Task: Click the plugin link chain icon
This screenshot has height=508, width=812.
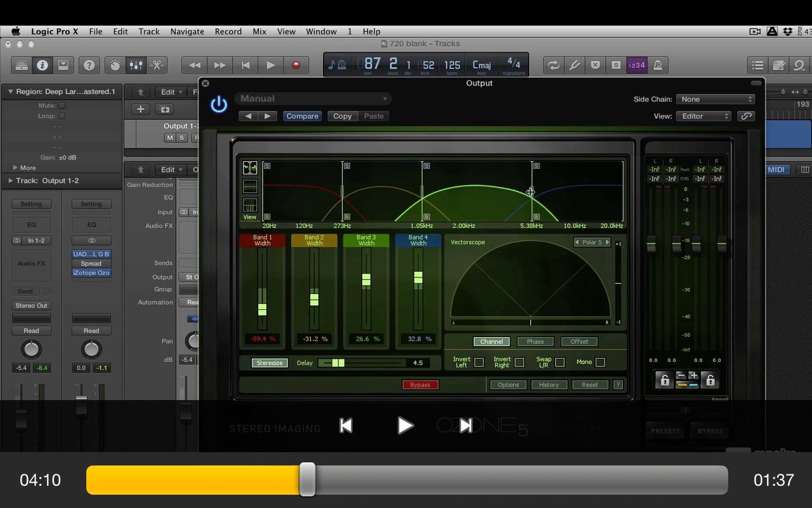Action: pyautogui.click(x=746, y=116)
